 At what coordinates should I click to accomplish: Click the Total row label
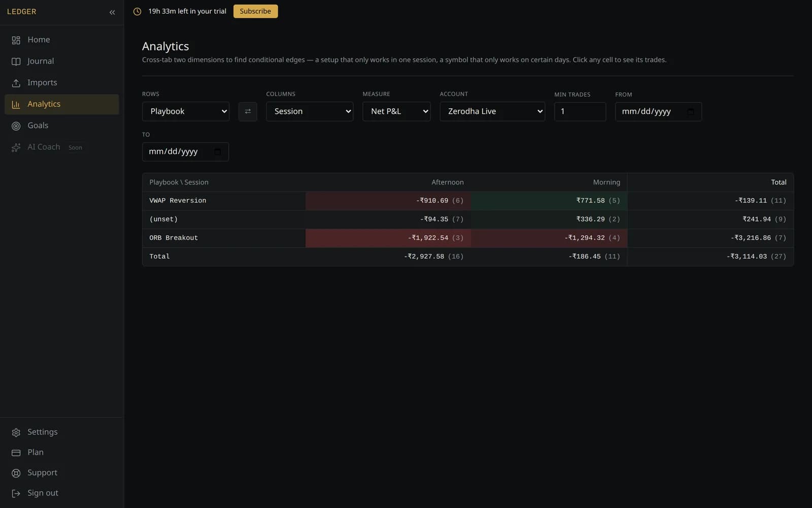click(x=159, y=257)
